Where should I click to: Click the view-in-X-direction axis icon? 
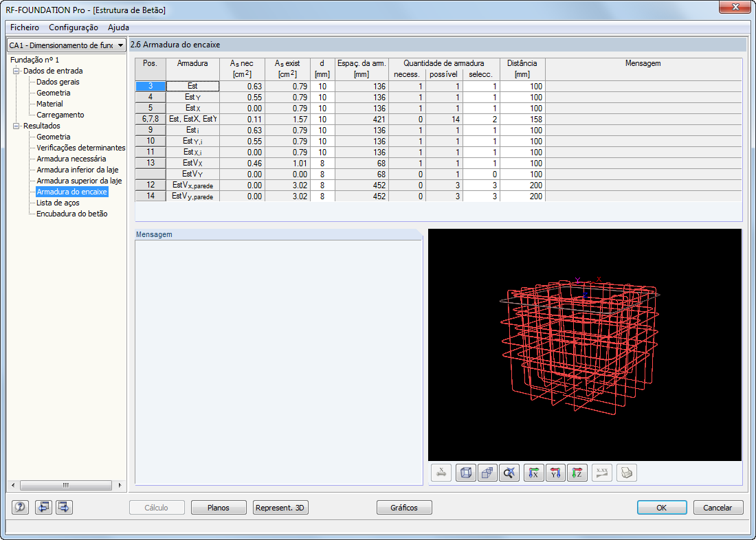click(534, 473)
